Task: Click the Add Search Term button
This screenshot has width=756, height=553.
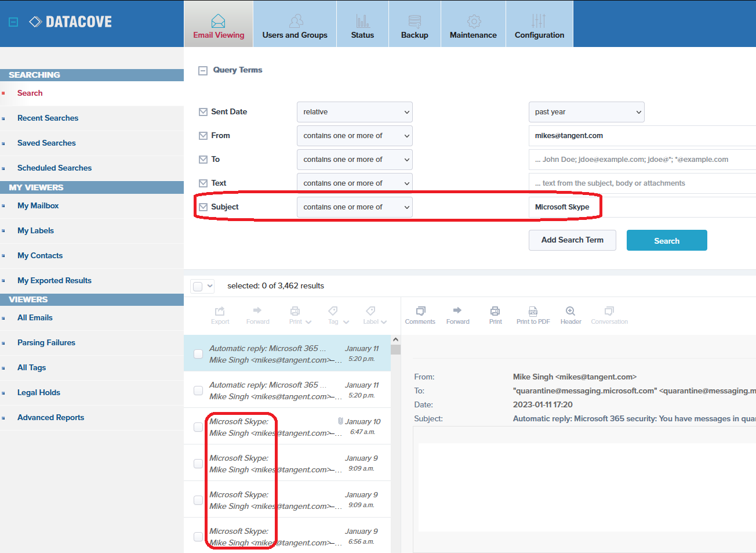Action: coord(572,240)
